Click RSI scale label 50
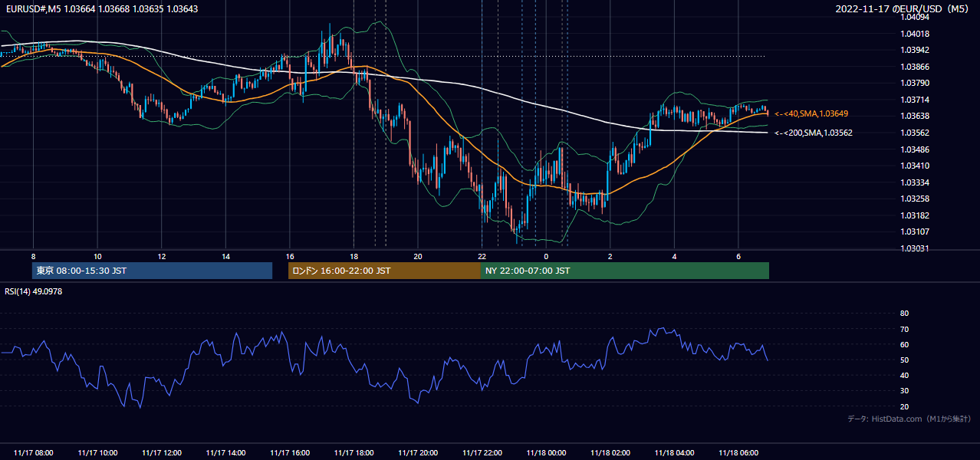This screenshot has height=460, width=980. [x=904, y=360]
